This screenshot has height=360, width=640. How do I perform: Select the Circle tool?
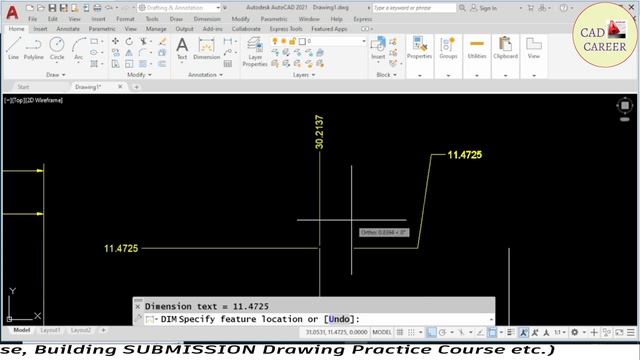pos(57,48)
